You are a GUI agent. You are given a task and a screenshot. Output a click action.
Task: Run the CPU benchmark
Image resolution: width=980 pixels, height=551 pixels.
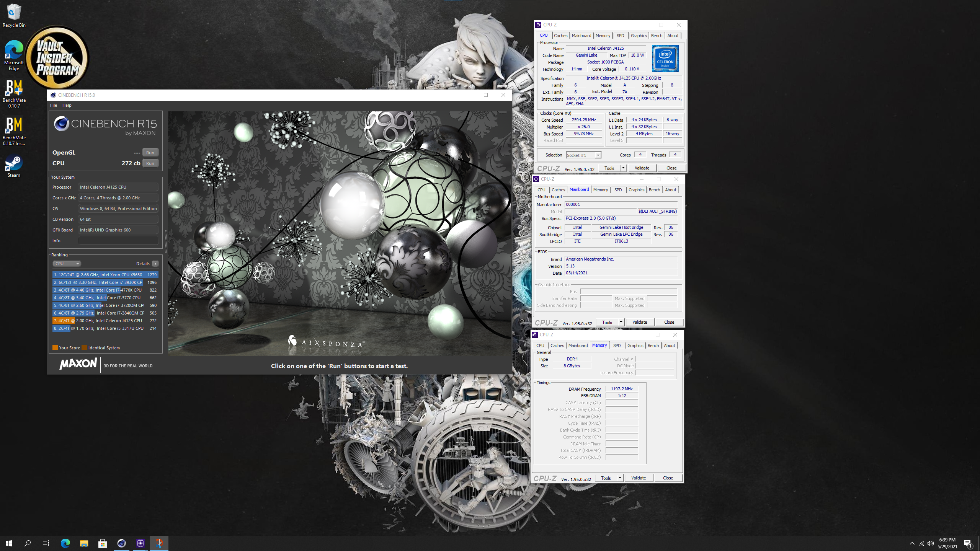[150, 163]
